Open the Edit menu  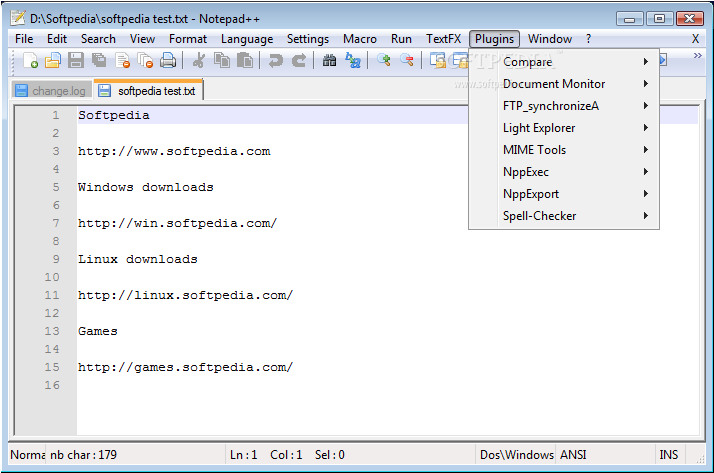click(57, 39)
